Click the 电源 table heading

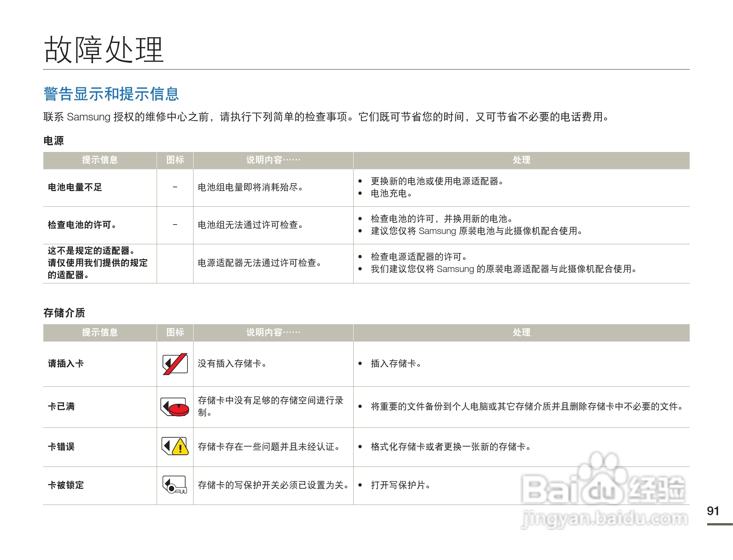pos(54,141)
